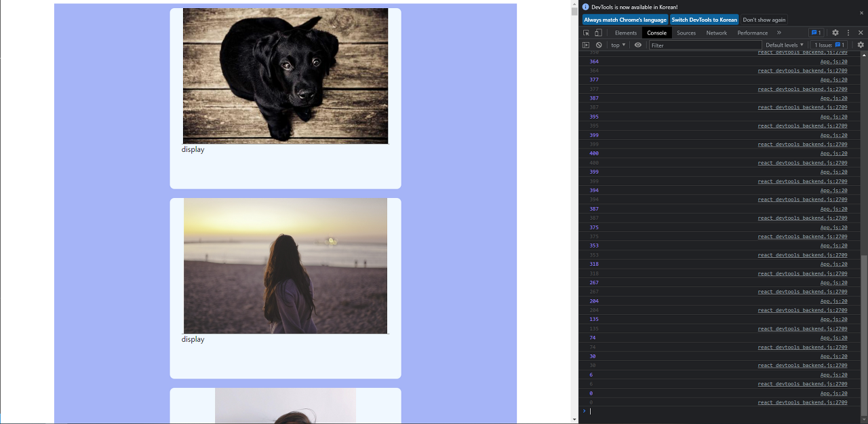
Task: Switch to the Network tab
Action: [x=717, y=33]
